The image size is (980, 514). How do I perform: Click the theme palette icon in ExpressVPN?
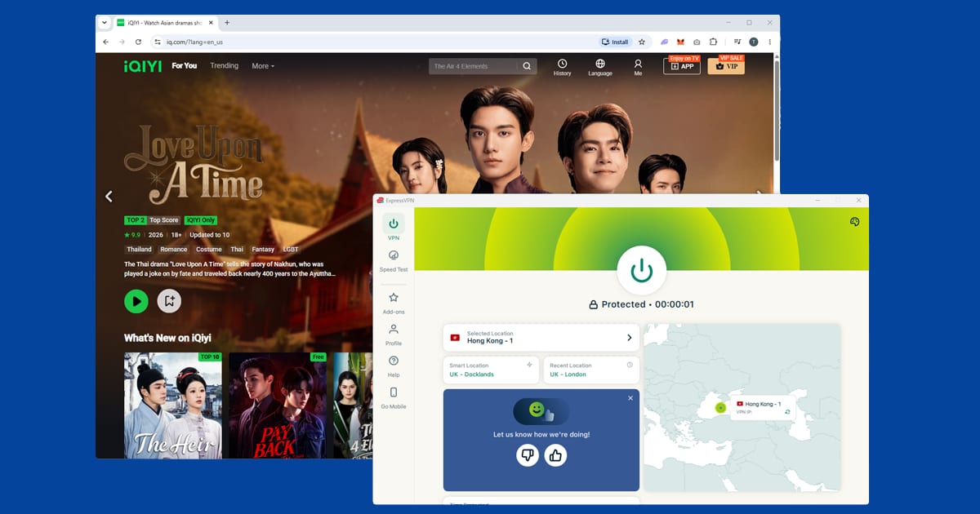click(854, 222)
